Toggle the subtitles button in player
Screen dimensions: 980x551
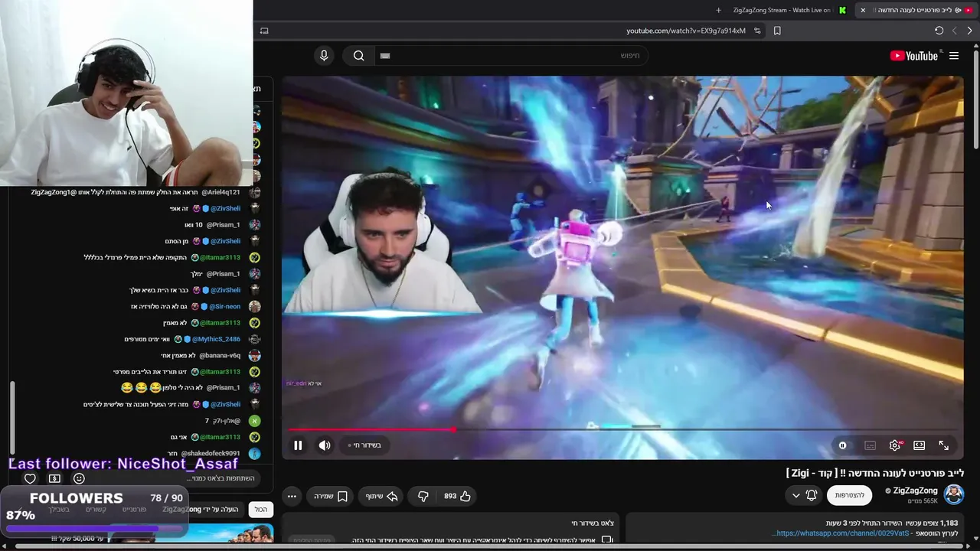[870, 445]
